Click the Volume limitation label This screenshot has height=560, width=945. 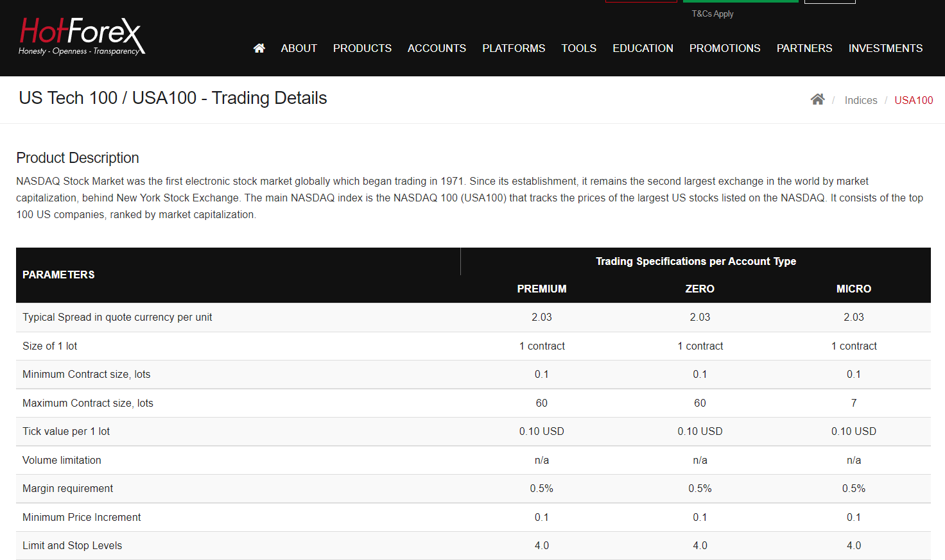coord(62,460)
